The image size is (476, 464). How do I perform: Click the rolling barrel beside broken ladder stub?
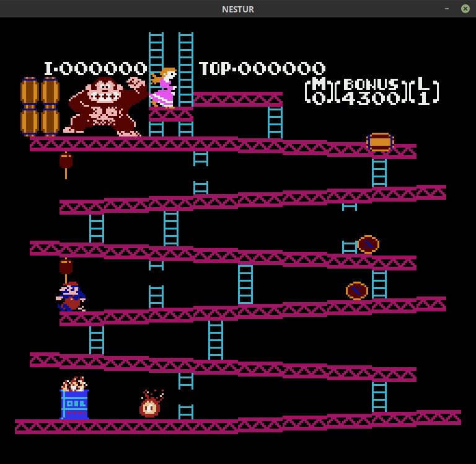pyautogui.click(x=368, y=244)
